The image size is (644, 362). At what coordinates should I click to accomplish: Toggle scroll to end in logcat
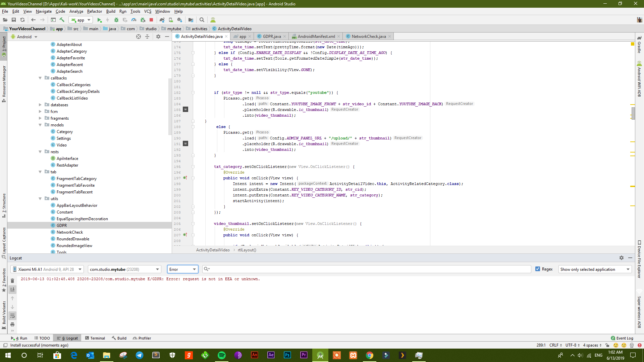pos(12,290)
